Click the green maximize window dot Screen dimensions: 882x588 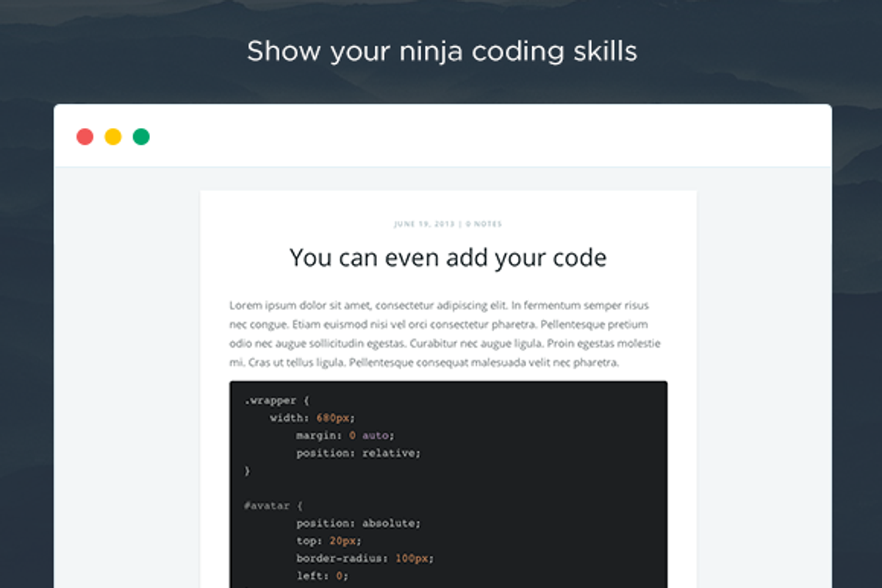[x=141, y=137]
